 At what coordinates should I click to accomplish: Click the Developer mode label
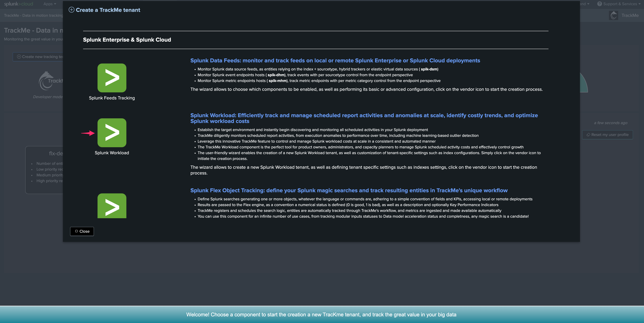(48, 97)
